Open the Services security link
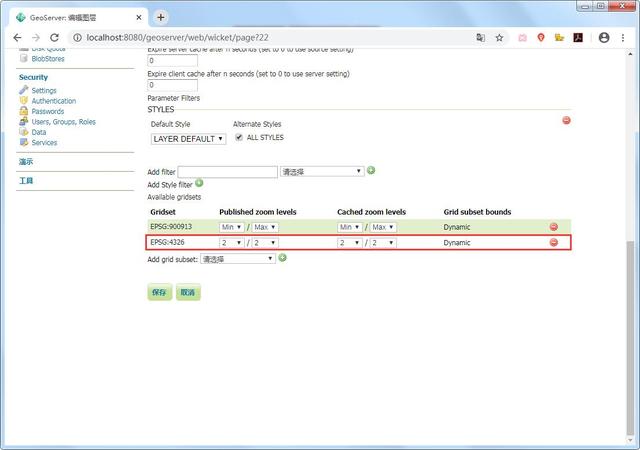Viewport: 640px width, 450px height. tap(44, 143)
